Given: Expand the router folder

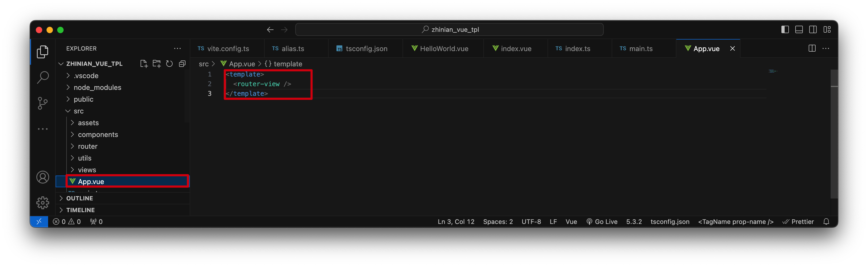Looking at the screenshot, I should 123,146.
